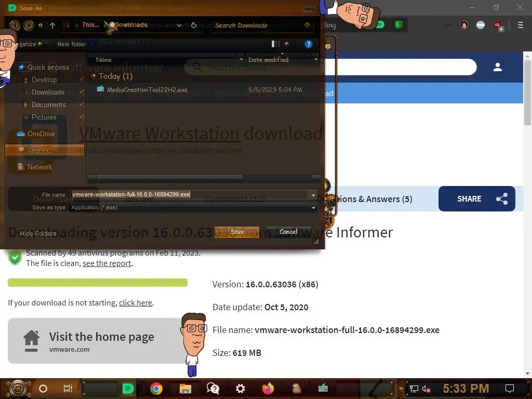Create a New folder

click(72, 44)
